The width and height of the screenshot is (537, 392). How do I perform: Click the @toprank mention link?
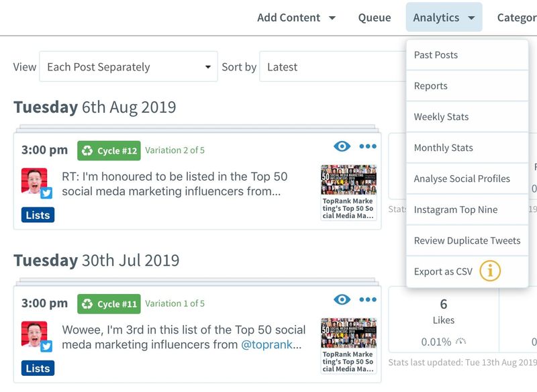point(266,344)
